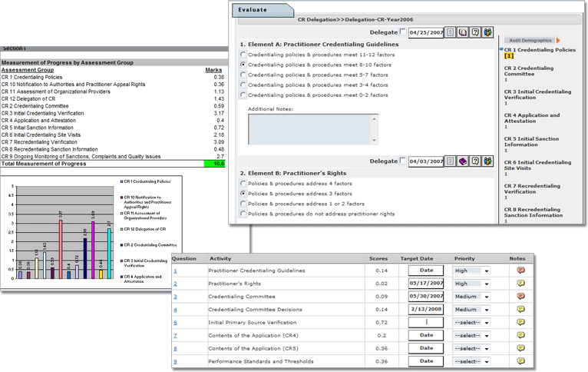Viewport: 588px width, 372px height.
Task: Open the note icon in Credentialing Committee row
Action: pyautogui.click(x=521, y=297)
